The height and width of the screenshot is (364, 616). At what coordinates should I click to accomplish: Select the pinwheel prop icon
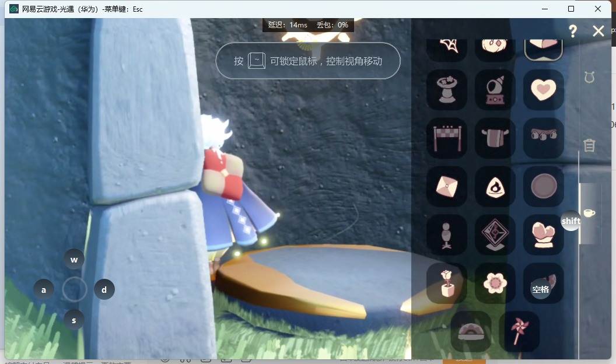pos(519,331)
